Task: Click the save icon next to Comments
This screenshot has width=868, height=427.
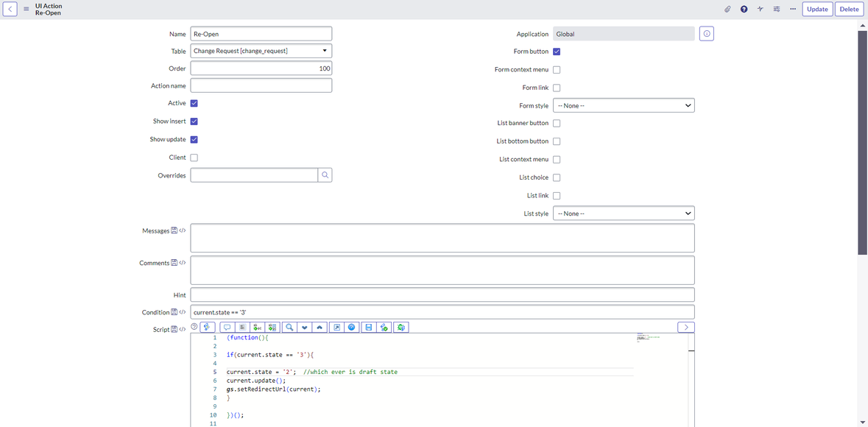Action: coord(174,263)
